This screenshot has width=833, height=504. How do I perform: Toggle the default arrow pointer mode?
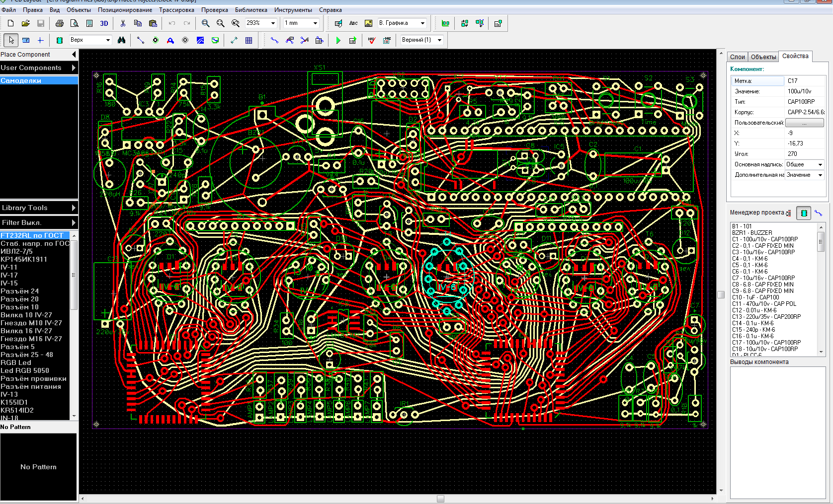tap(11, 40)
